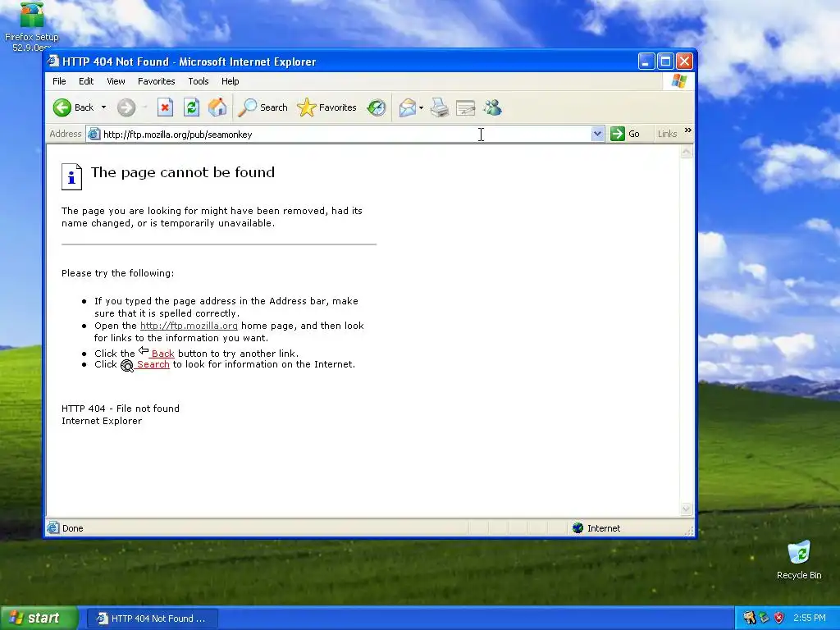
Task: Open the History clock icon
Action: tap(377, 107)
